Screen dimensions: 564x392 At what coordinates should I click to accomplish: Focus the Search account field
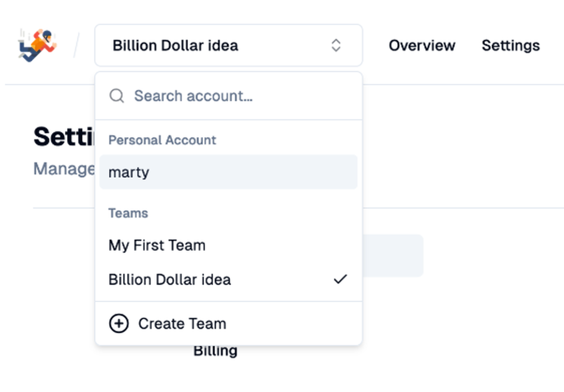coord(228,96)
